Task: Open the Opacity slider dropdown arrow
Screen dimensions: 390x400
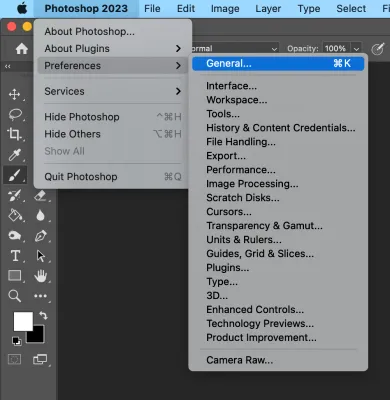Action: (x=356, y=49)
